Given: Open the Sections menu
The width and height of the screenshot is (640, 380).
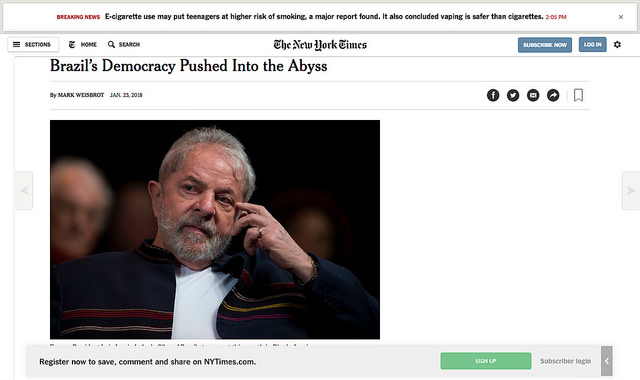Looking at the screenshot, I should point(33,44).
